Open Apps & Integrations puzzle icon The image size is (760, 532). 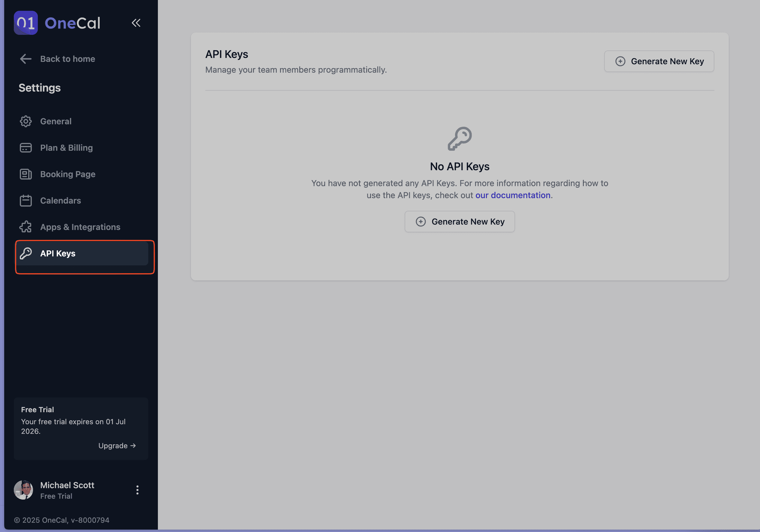coord(26,227)
